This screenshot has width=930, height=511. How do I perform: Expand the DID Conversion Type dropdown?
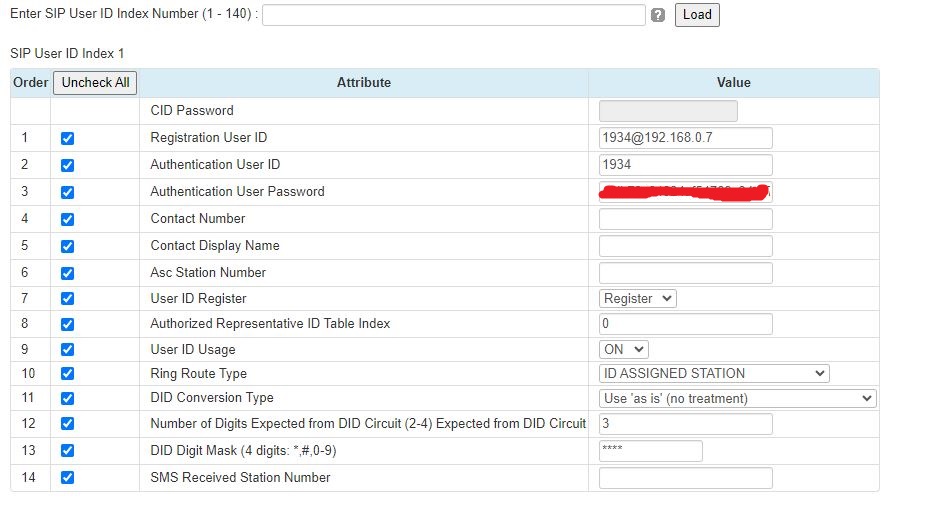[737, 398]
